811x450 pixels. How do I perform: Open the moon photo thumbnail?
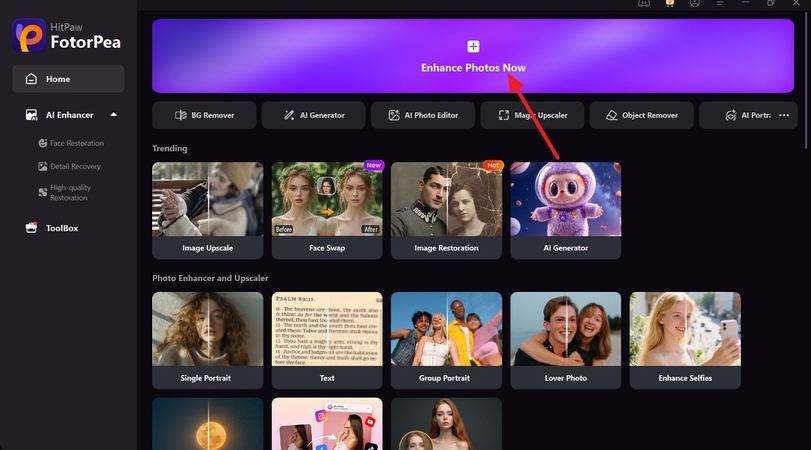pyautogui.click(x=207, y=424)
